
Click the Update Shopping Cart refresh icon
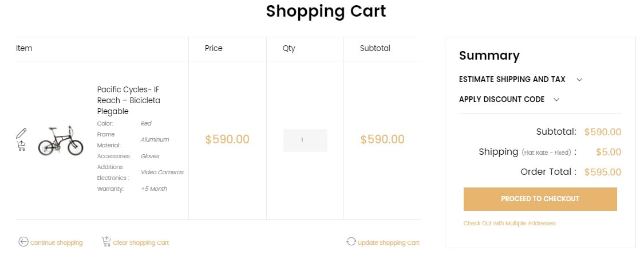(351, 241)
